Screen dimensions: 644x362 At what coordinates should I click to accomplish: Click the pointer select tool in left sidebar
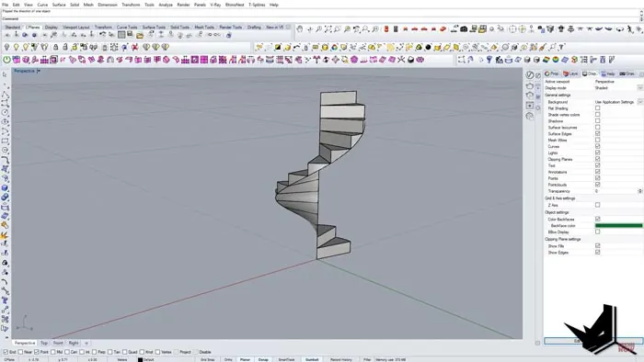point(5,75)
